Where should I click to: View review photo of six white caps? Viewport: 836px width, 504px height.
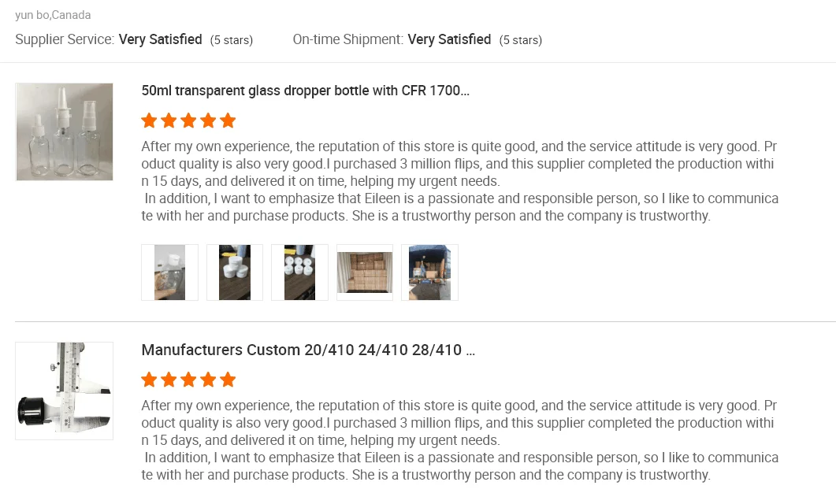tap(299, 272)
